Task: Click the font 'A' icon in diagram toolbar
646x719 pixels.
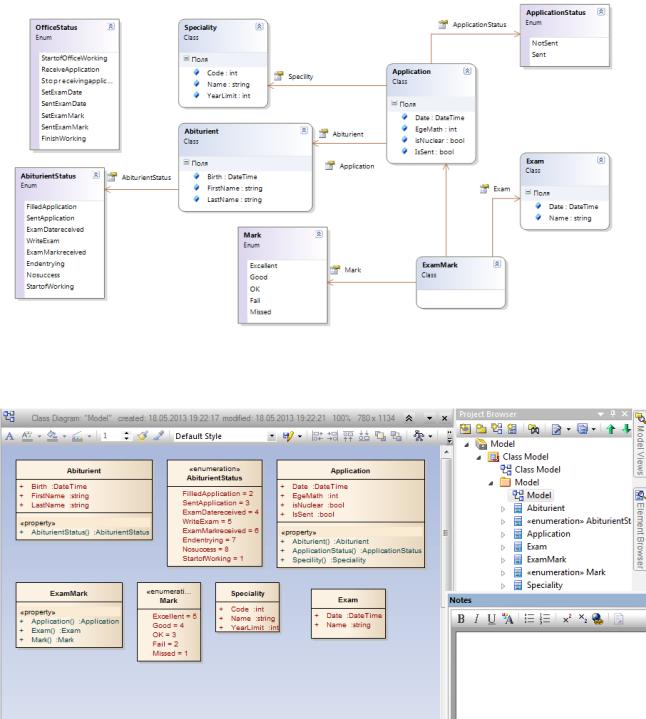Action: click(x=8, y=437)
